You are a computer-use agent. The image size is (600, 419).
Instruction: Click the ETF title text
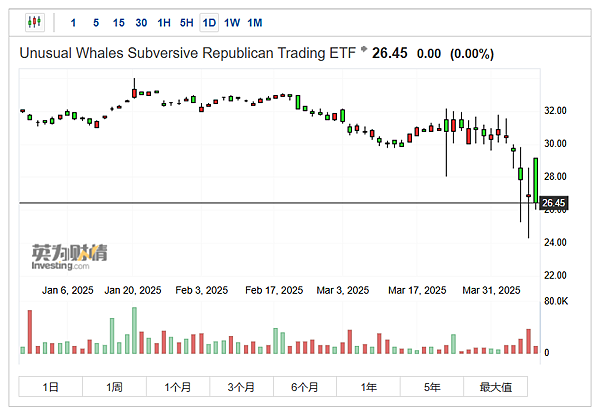coord(188,53)
